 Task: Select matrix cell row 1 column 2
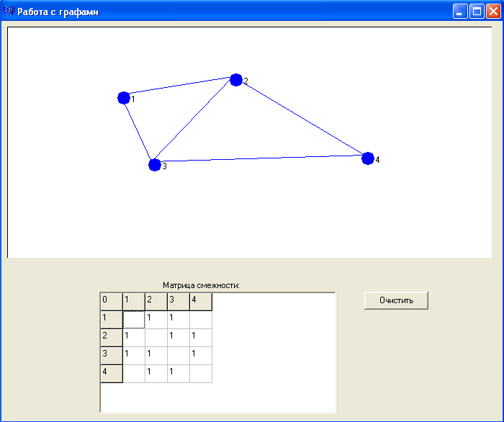point(156,320)
